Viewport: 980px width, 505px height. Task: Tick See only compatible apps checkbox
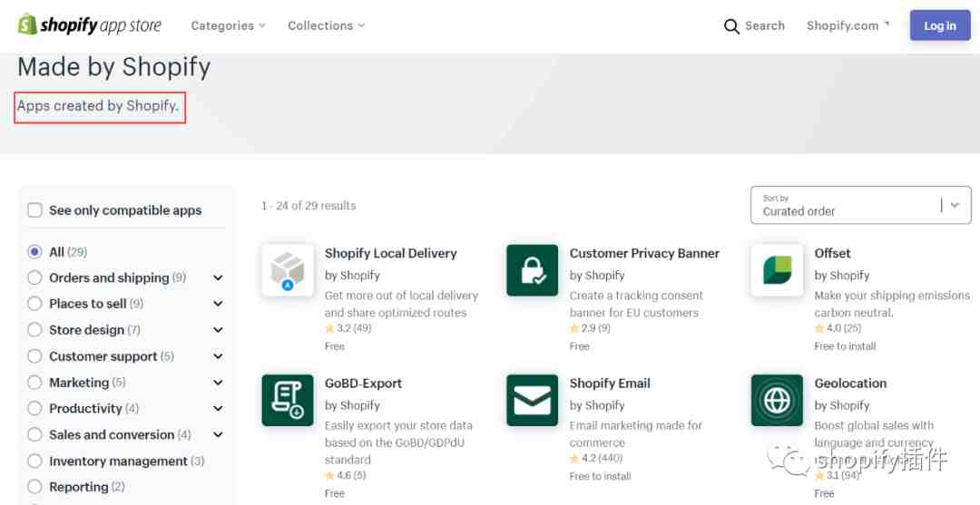click(35, 210)
